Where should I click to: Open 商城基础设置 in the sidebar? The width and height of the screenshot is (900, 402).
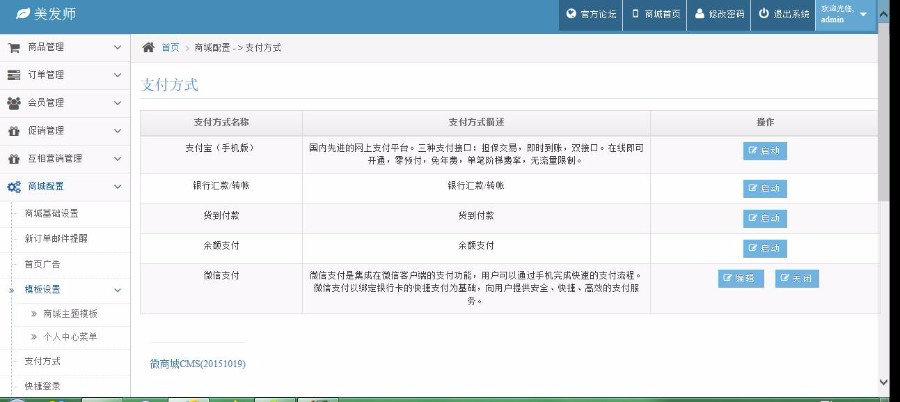click(51, 213)
